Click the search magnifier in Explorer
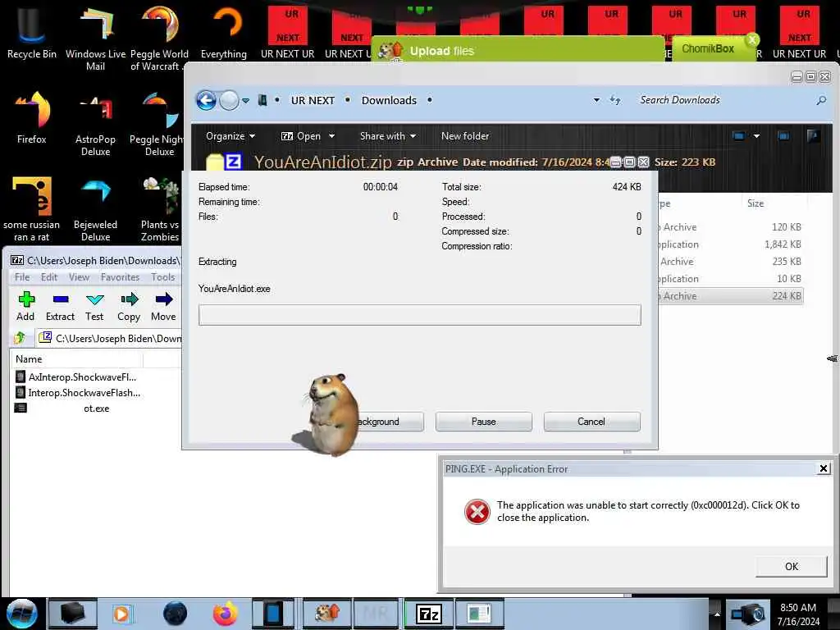Screen dimensions: 840x630 (x=821, y=100)
